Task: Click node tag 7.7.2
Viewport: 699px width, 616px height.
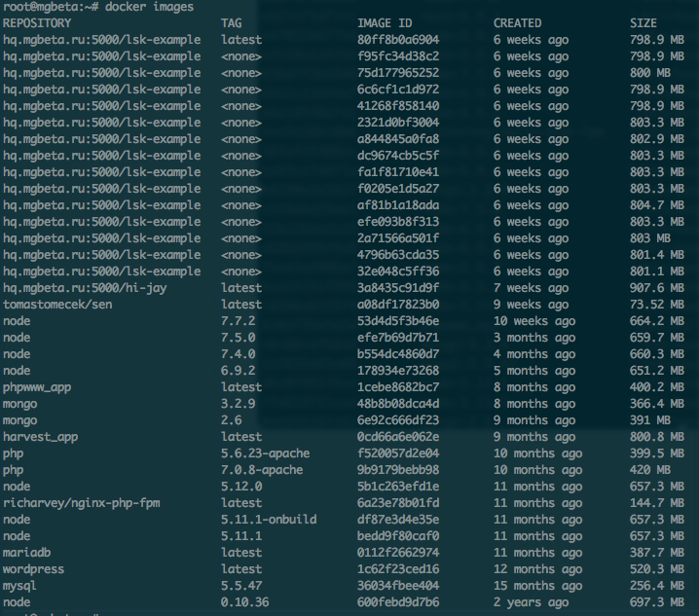Action: [x=239, y=321]
